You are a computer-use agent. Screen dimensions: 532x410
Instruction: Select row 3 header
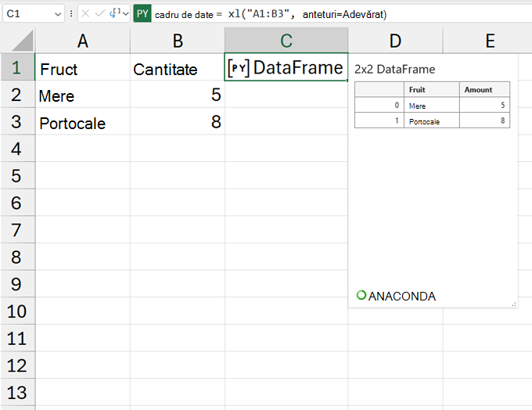18,121
